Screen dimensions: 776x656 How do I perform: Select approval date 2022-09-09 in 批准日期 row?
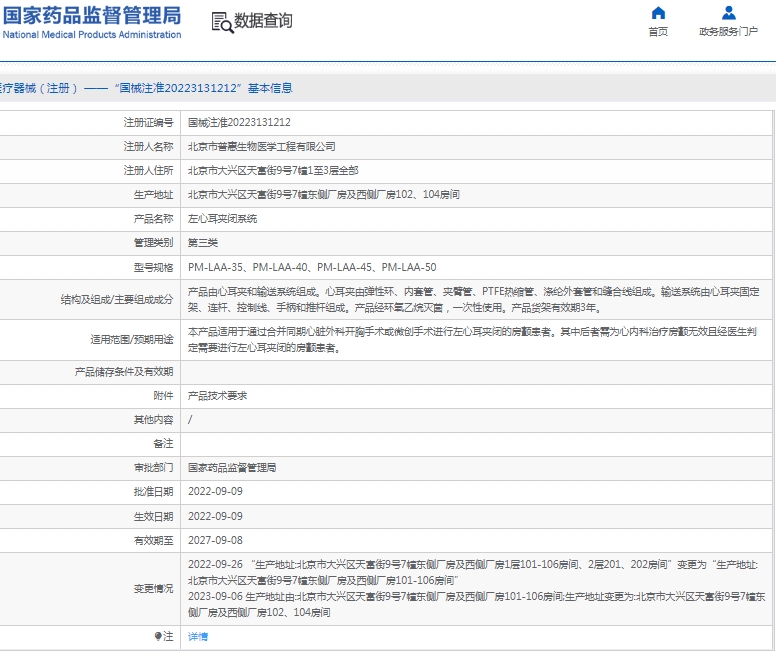coord(215,492)
